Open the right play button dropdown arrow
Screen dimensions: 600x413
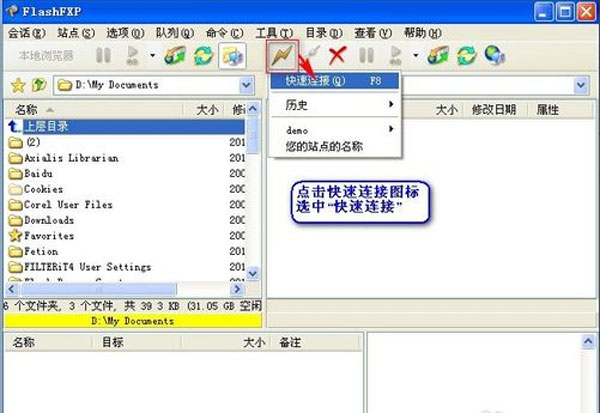pyautogui.click(x=416, y=56)
